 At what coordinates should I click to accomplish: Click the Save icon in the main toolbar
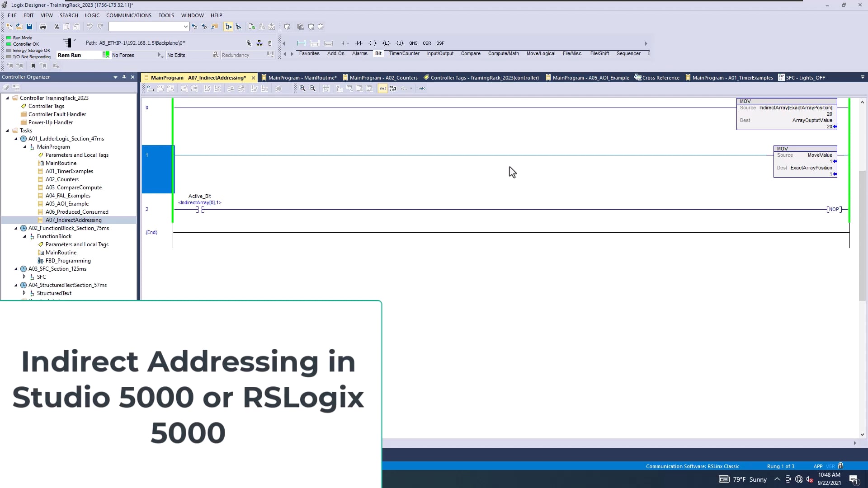pos(29,26)
